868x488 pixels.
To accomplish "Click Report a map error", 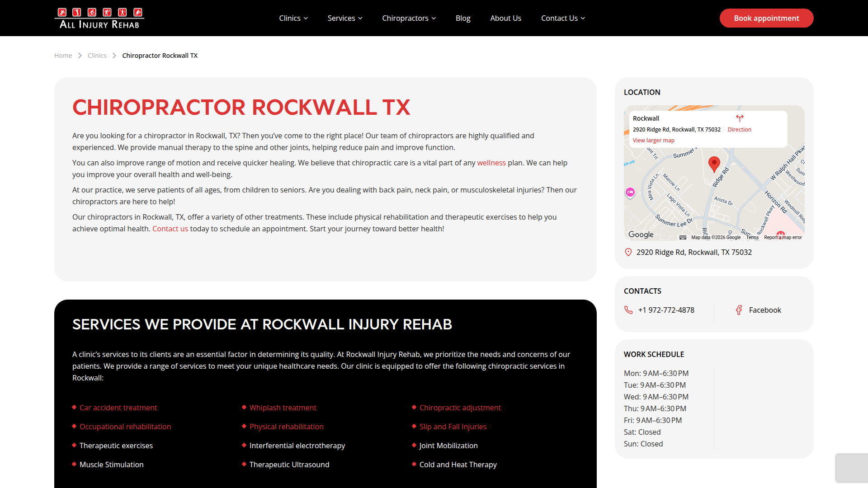I will tap(783, 237).
